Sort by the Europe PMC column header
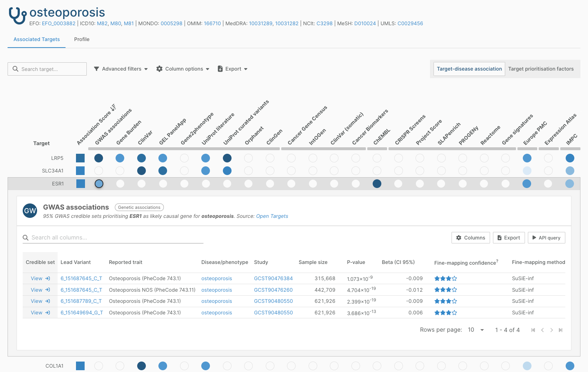The height and width of the screenshot is (372, 588). coord(535,133)
